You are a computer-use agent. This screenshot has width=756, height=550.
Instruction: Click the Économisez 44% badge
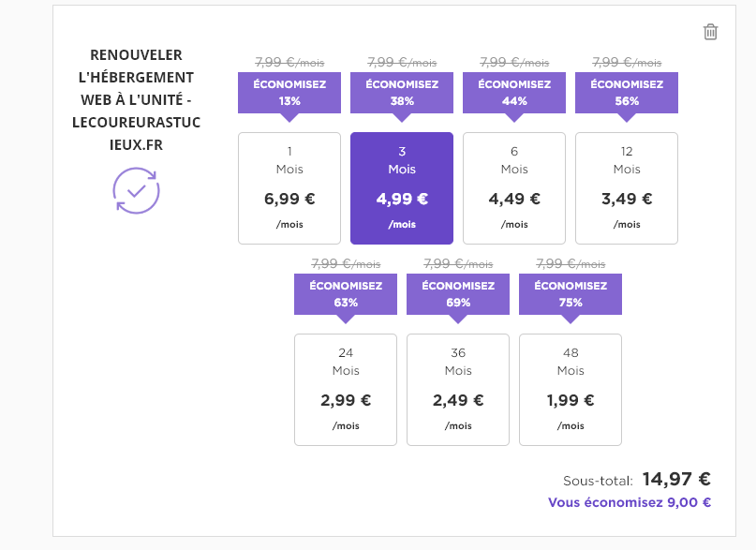coord(514,93)
